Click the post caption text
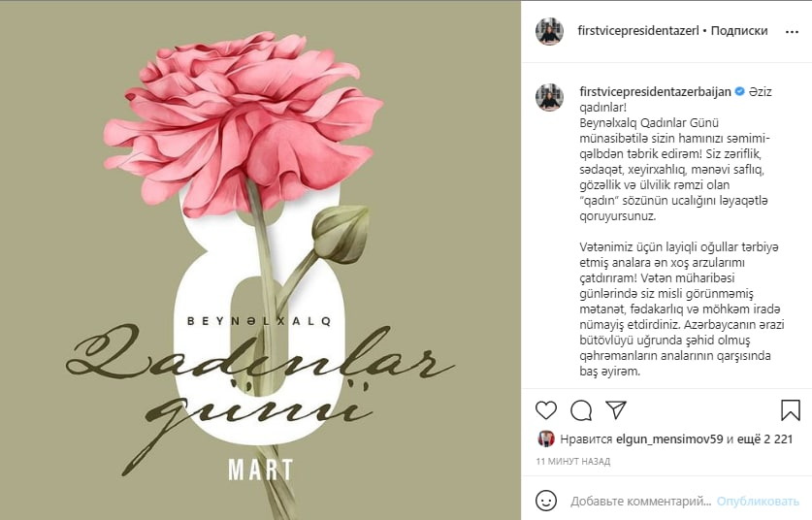Image resolution: width=812 pixels, height=520 pixels. [x=681, y=232]
